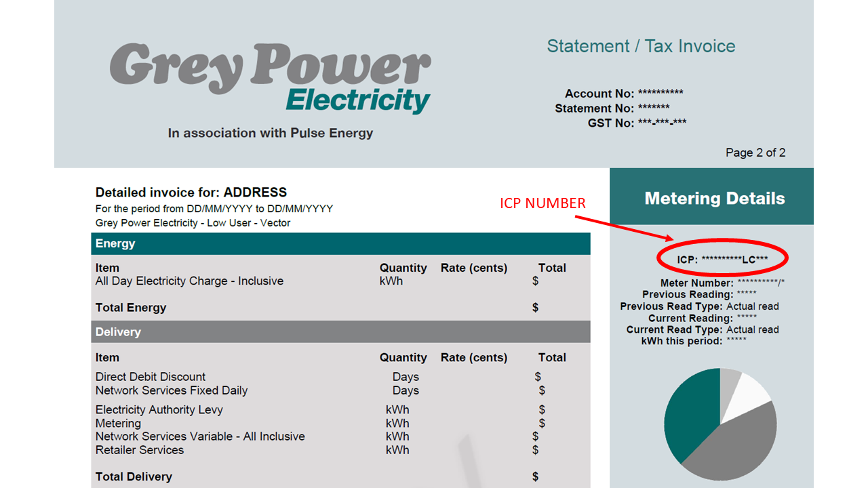Screen dimensions: 868x488
Task: Click the Page 2 of 2 indicator
Action: pos(755,152)
